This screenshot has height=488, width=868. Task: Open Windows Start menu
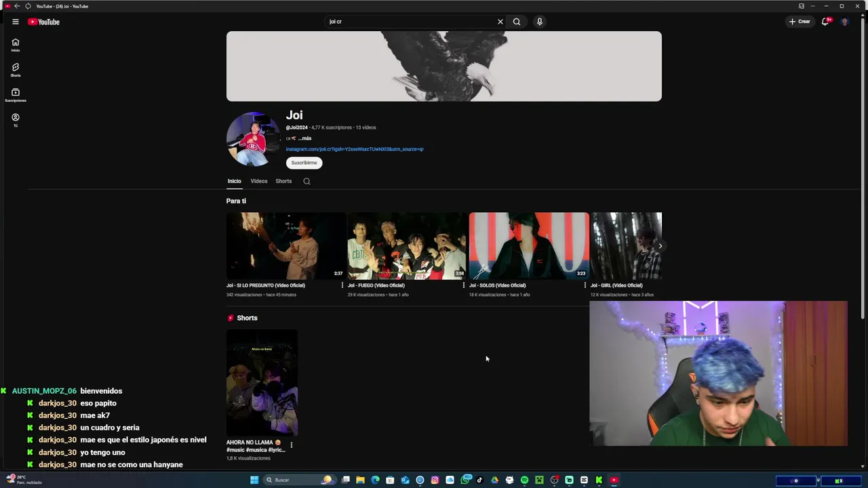tap(254, 480)
